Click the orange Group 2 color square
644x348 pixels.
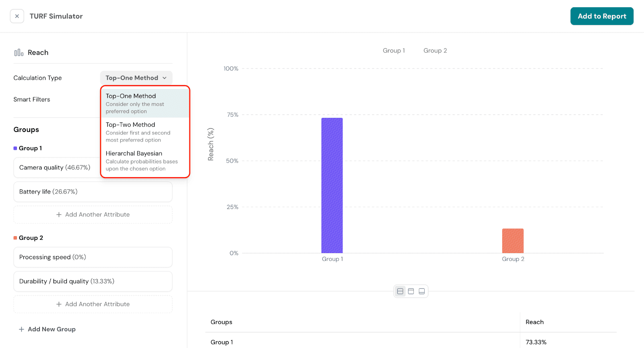point(15,238)
